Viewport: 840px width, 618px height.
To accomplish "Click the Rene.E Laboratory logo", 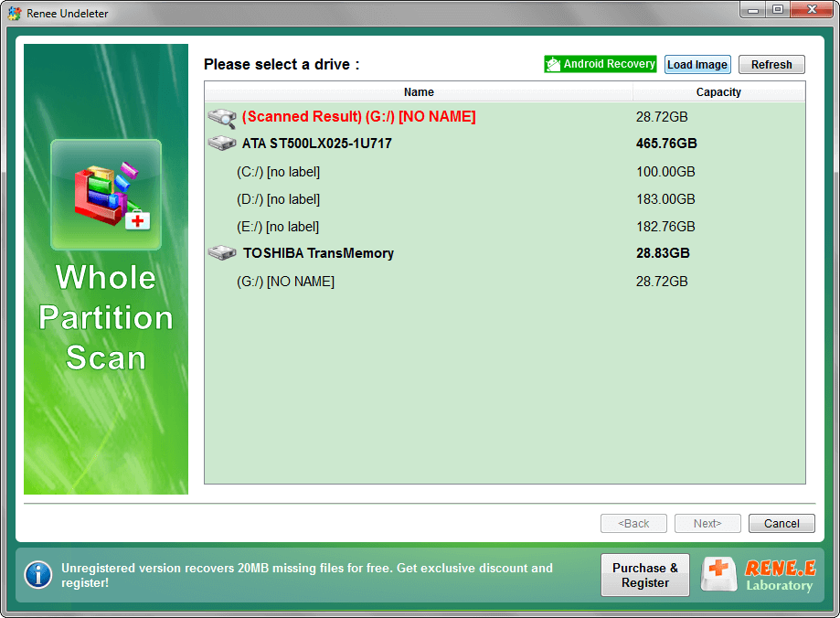I will [x=758, y=575].
